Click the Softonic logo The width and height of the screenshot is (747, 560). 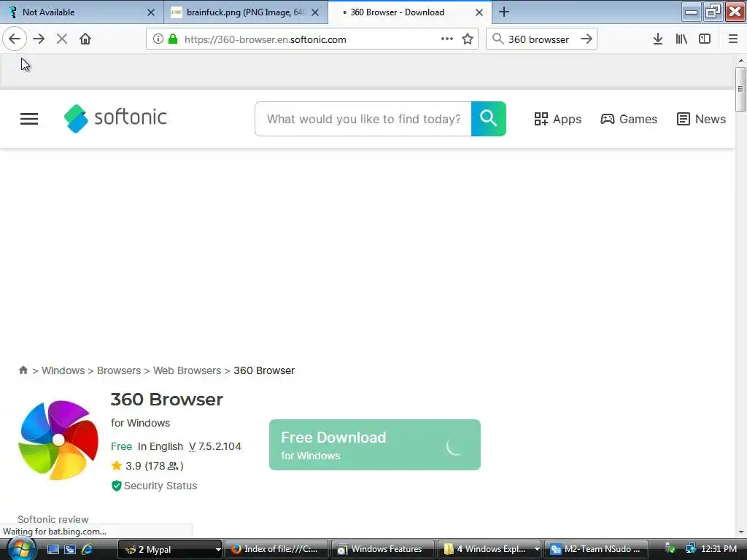coord(115,118)
